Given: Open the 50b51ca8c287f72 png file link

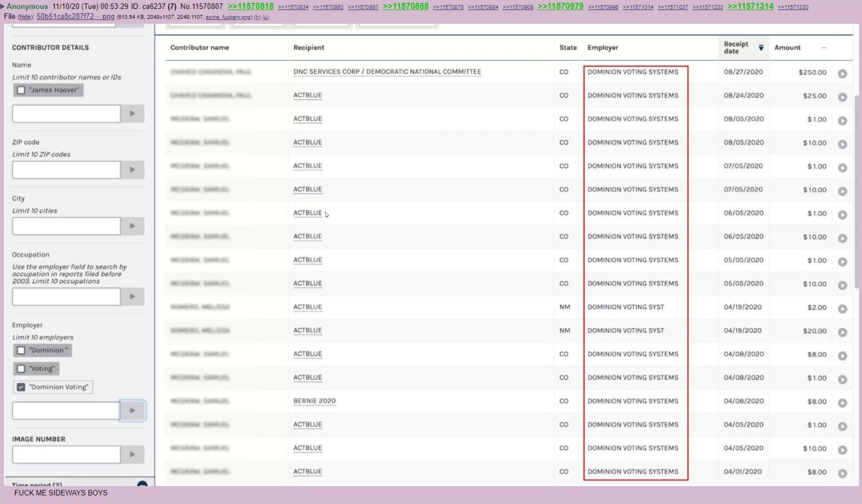Looking at the screenshot, I should pos(75,16).
